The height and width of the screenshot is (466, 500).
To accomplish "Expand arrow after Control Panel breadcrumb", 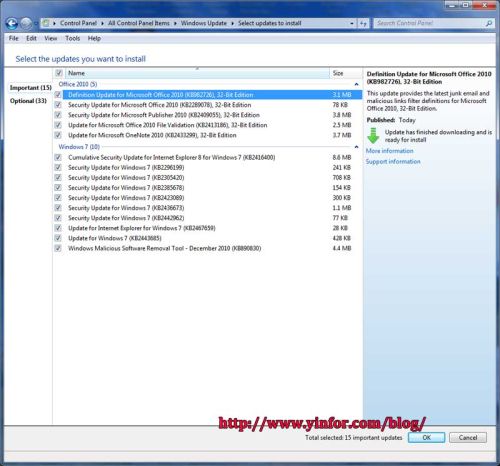I will [102, 23].
